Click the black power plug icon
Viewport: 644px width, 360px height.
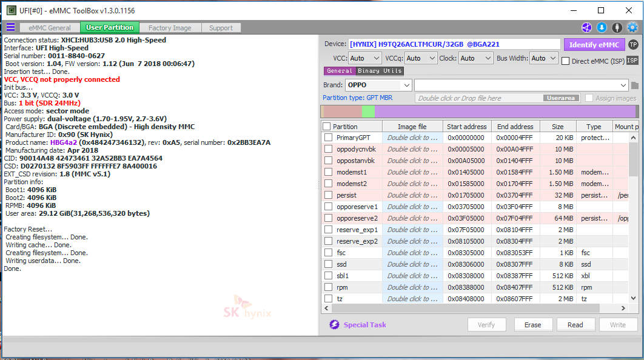pyautogui.click(x=617, y=27)
